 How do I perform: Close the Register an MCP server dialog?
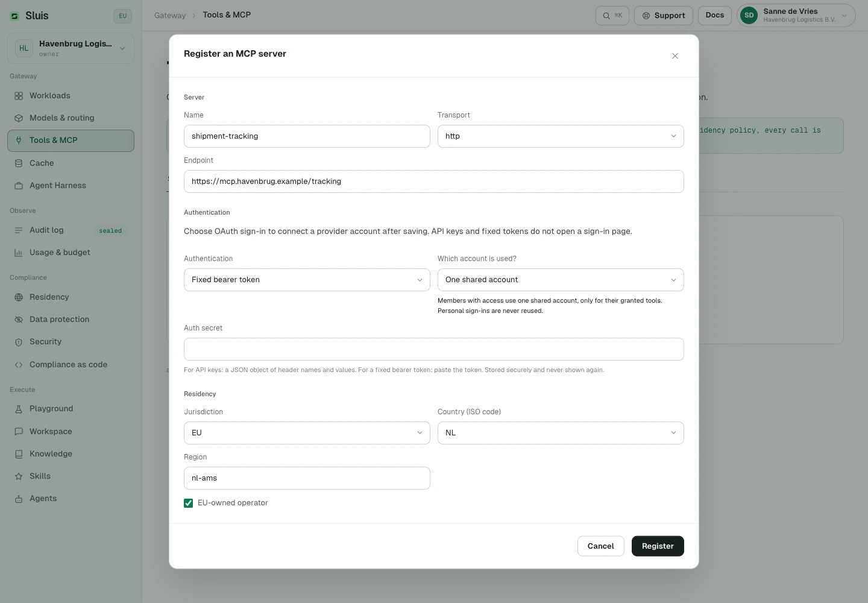(675, 56)
